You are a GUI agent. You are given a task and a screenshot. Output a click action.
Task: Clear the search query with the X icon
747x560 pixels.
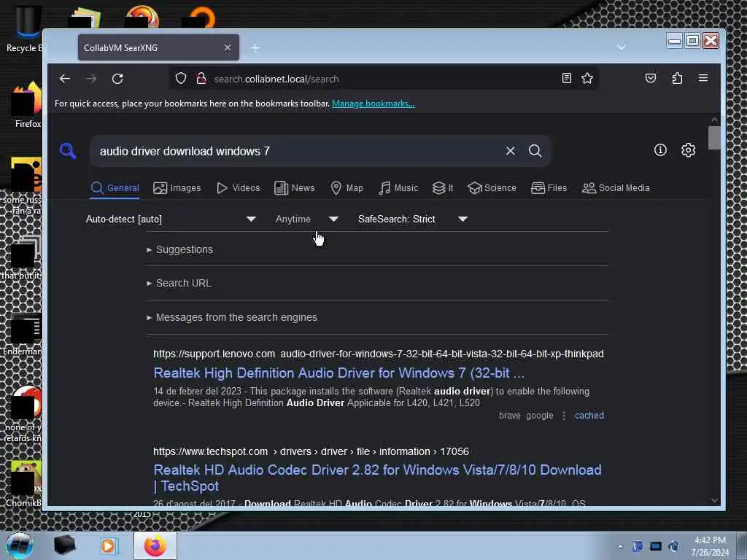(x=510, y=151)
